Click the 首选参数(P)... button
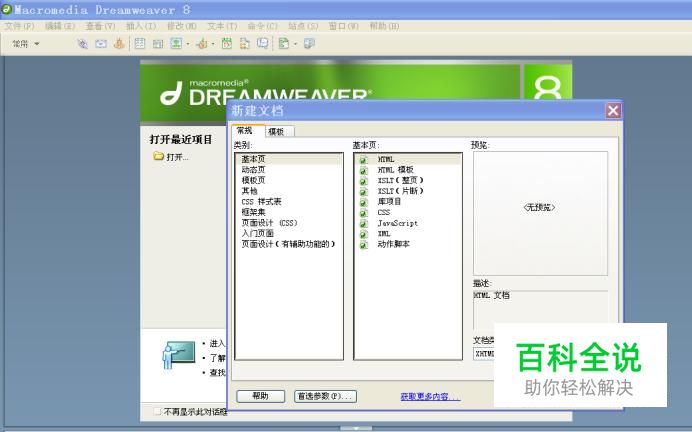The height and width of the screenshot is (432, 692). 325,396
